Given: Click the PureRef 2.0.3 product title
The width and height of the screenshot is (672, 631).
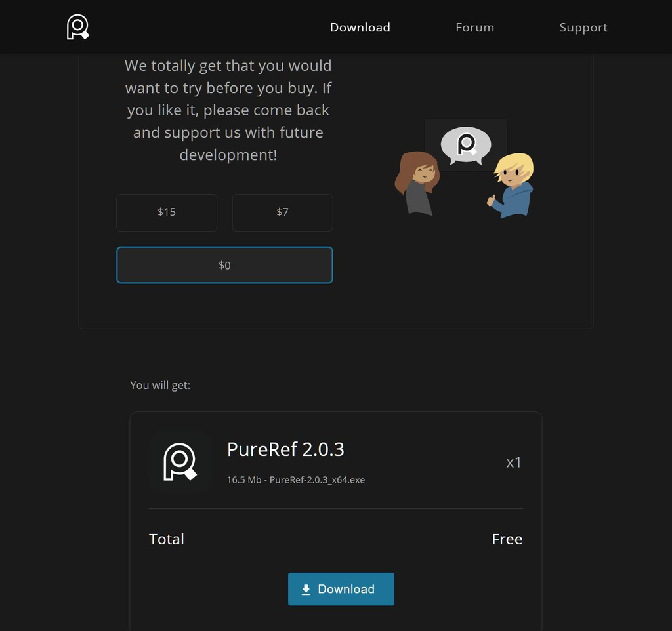Looking at the screenshot, I should 285,449.
